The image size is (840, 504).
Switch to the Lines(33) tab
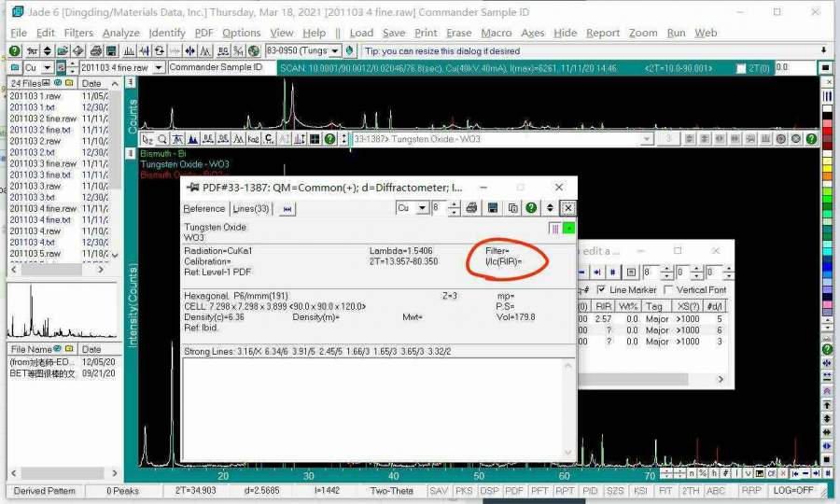[x=251, y=209]
